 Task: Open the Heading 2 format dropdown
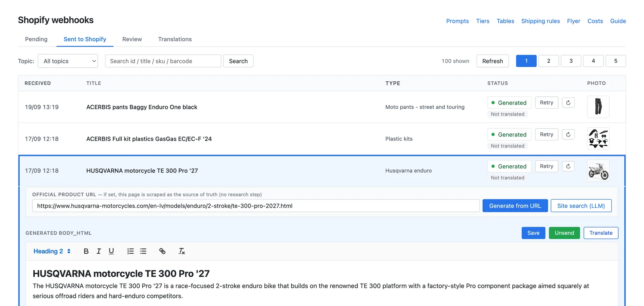52,251
